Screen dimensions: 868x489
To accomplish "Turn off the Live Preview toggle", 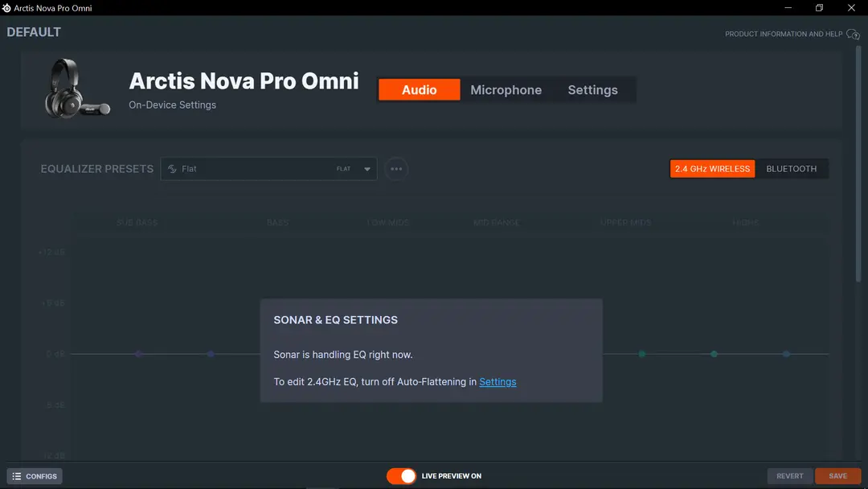I will [401, 476].
